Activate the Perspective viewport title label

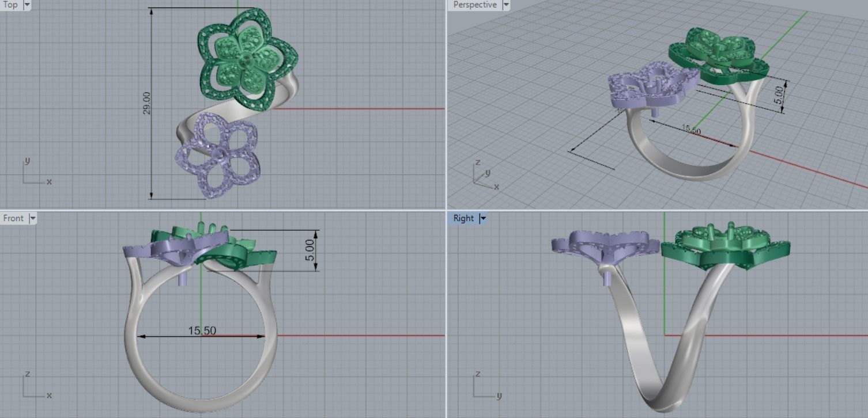(x=474, y=5)
